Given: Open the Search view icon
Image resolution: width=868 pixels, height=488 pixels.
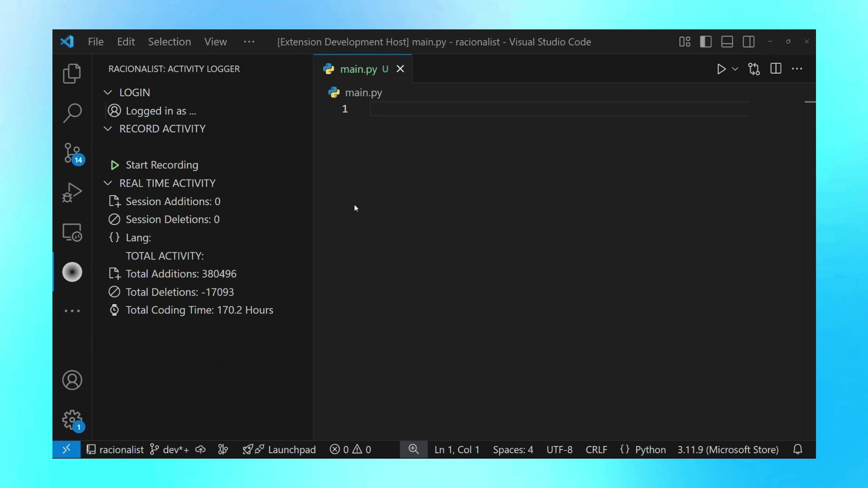Looking at the screenshot, I should tap(72, 113).
